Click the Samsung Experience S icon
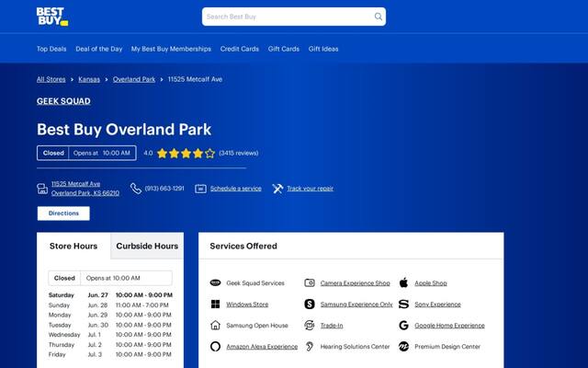Image resolution: width=588 pixels, height=368 pixels. click(310, 305)
